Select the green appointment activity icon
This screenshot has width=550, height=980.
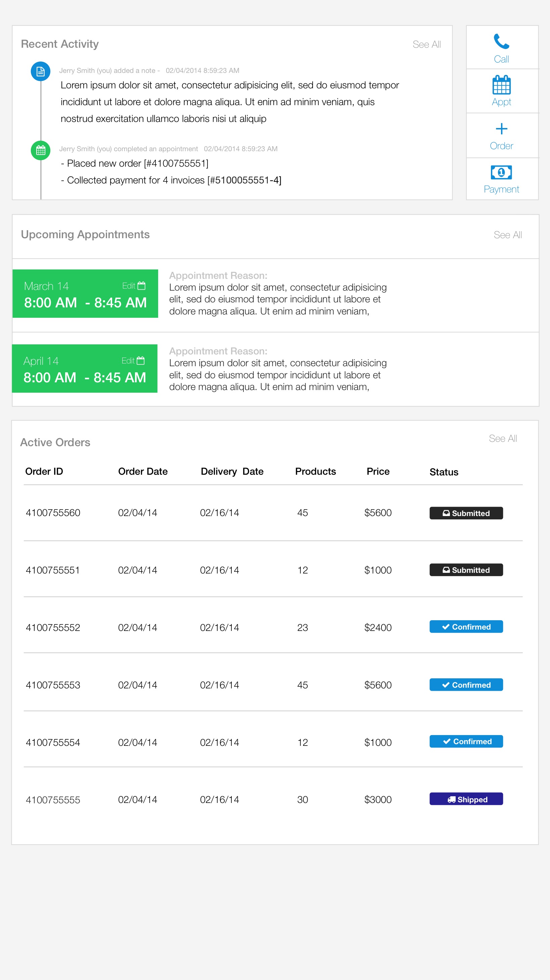coord(41,150)
